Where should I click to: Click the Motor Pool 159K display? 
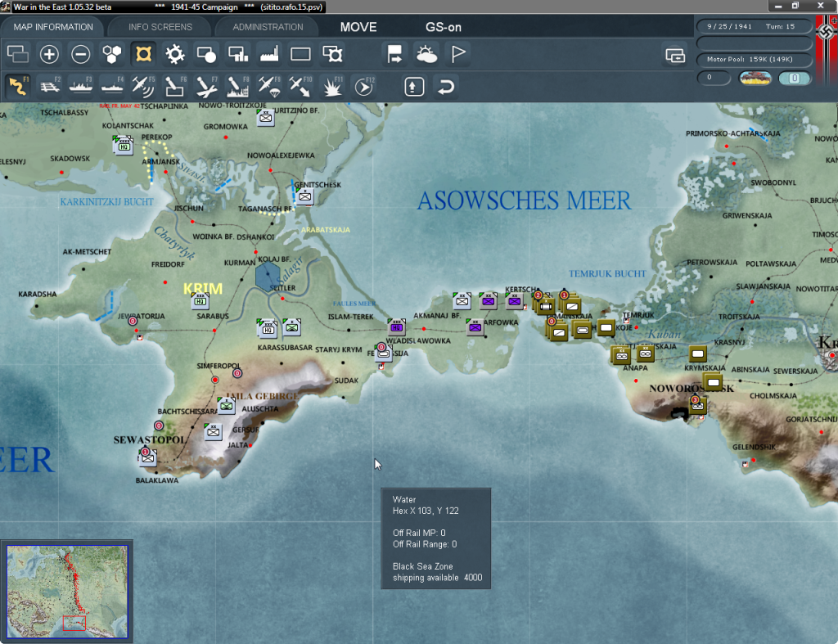pyautogui.click(x=754, y=59)
